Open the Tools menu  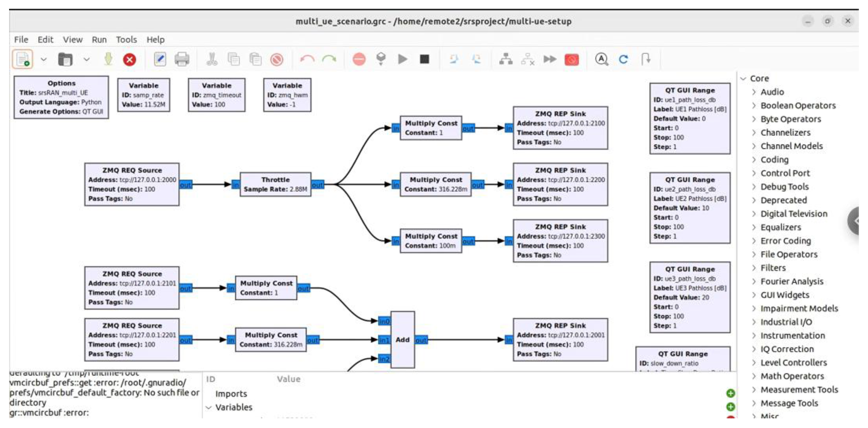coord(126,40)
